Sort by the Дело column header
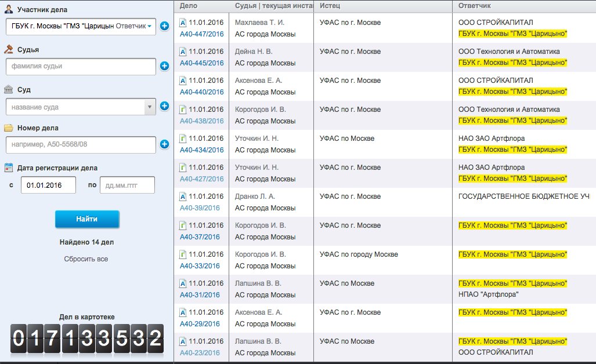Image resolution: width=596 pixels, height=364 pixels. [189, 6]
